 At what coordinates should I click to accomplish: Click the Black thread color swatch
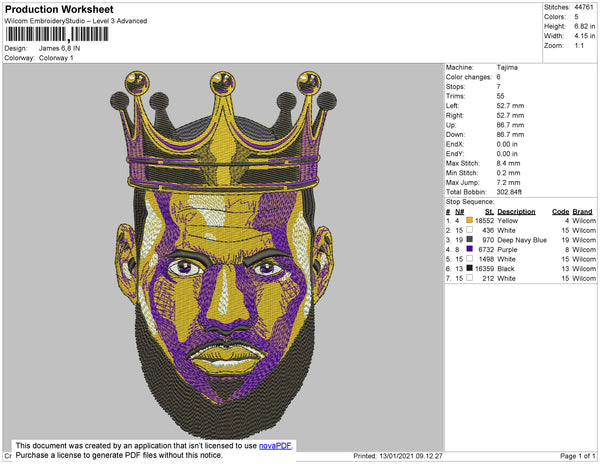pyautogui.click(x=470, y=268)
